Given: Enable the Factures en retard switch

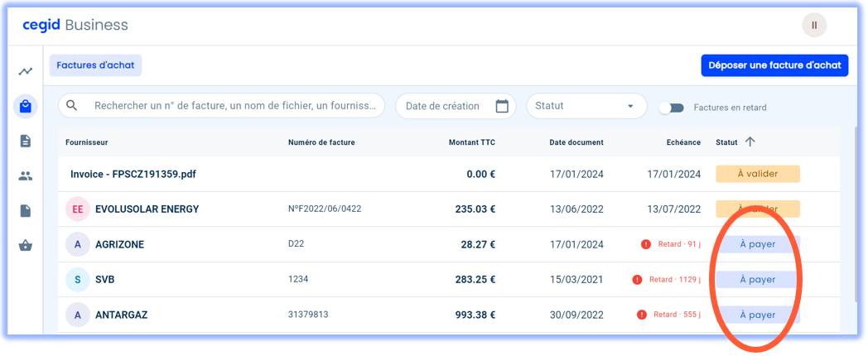Looking at the screenshot, I should (x=672, y=108).
